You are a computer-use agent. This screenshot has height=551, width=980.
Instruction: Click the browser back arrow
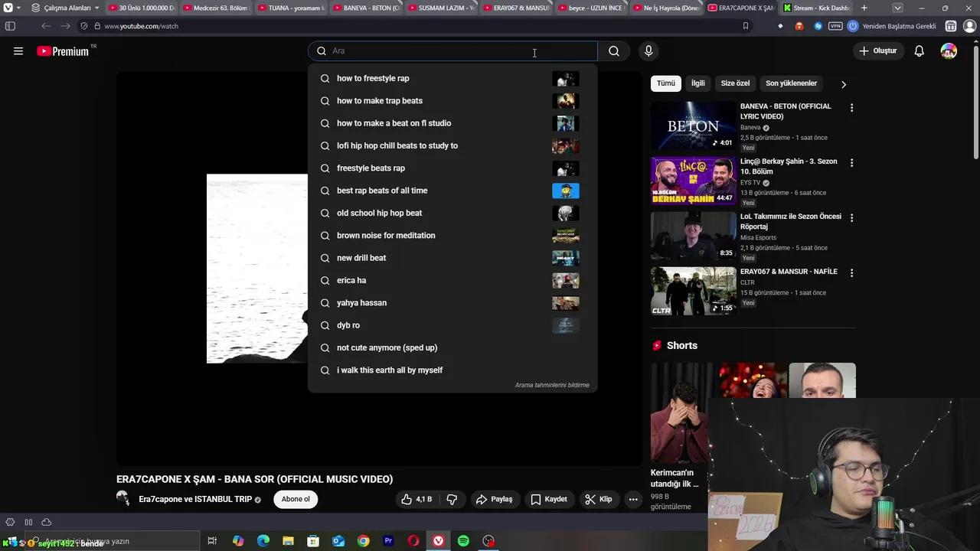coord(46,26)
